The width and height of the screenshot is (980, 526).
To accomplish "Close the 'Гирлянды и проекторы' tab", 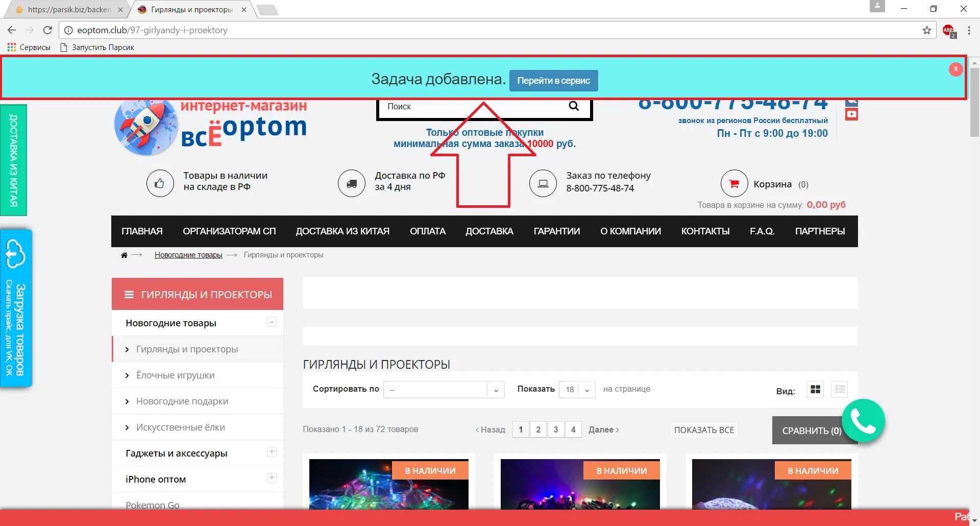I will coord(244,10).
